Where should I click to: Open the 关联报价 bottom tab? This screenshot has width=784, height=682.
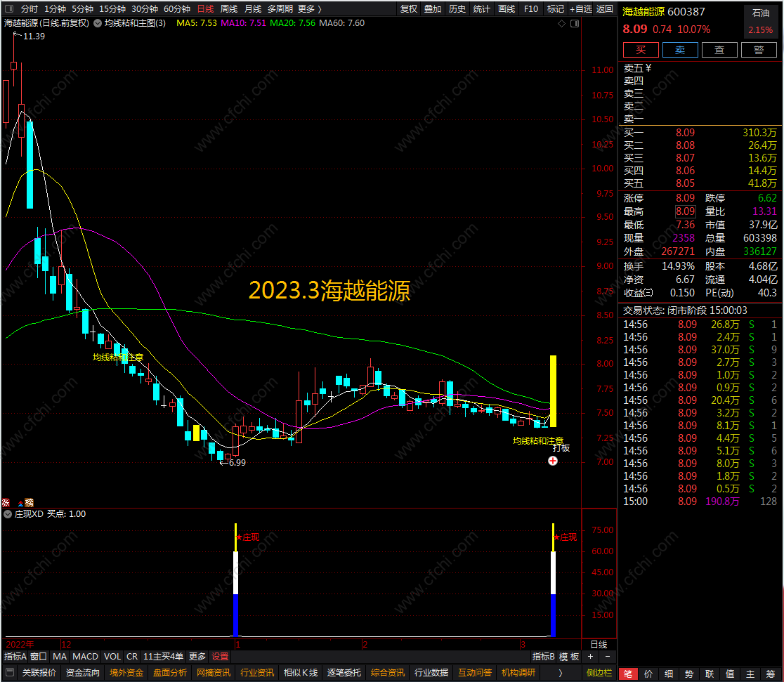click(x=39, y=672)
